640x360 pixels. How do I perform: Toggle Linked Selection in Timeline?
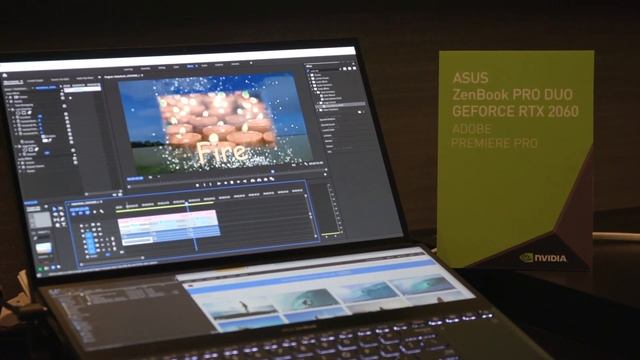[87, 213]
